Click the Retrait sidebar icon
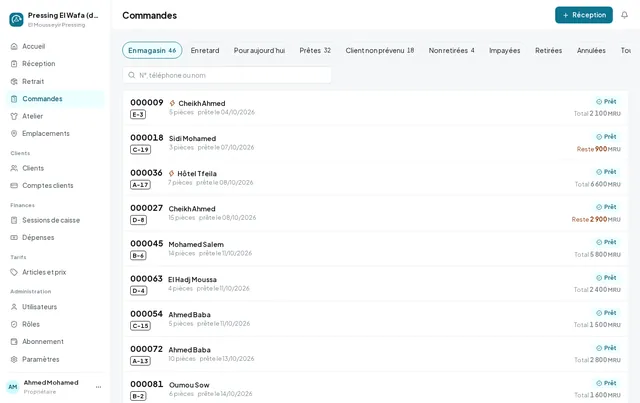 pos(14,81)
